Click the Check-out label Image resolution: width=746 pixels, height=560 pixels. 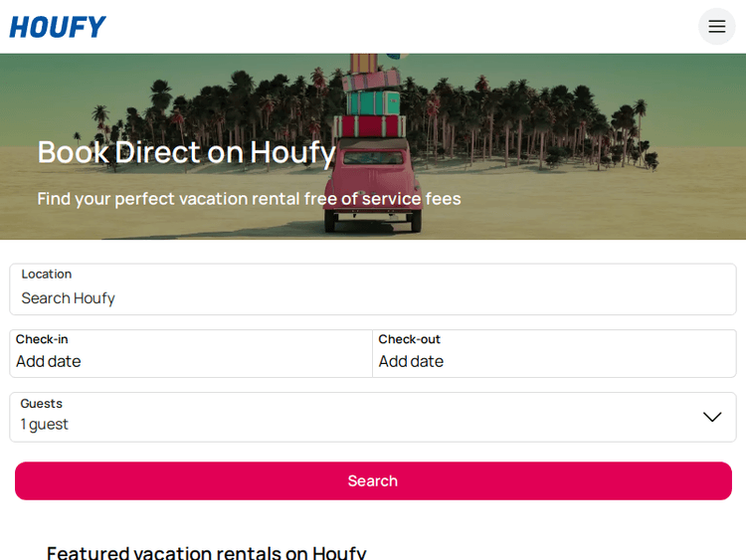409,339
